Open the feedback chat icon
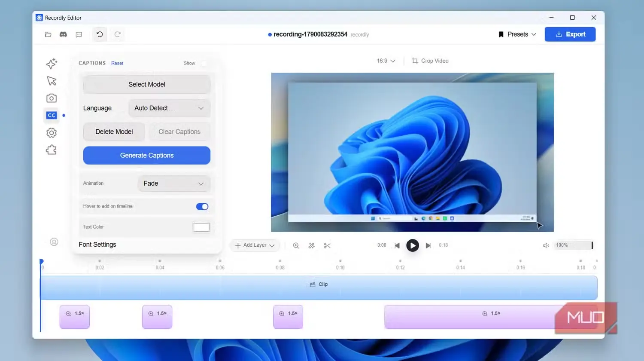Screen dimensions: 644x361 click(x=79, y=34)
